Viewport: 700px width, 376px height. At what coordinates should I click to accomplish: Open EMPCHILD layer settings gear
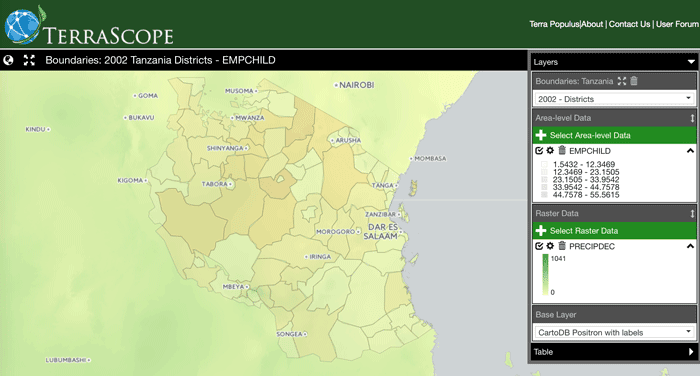(550, 150)
